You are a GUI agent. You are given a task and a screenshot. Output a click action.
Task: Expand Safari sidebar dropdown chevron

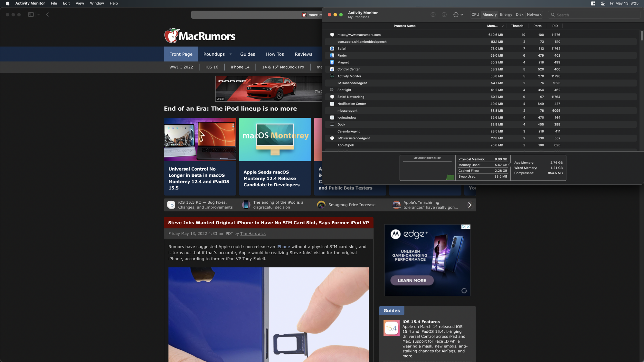[39, 14]
